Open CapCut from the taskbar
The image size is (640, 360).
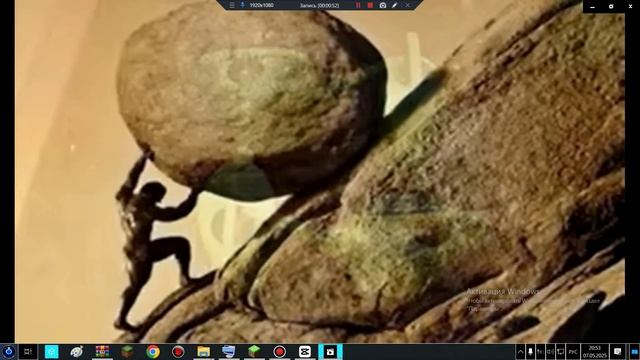point(304,351)
